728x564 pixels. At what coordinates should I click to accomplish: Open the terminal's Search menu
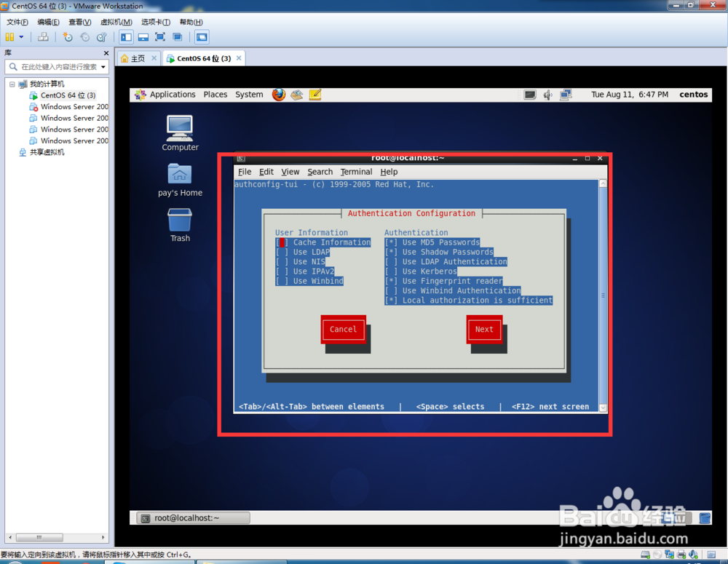[320, 172]
